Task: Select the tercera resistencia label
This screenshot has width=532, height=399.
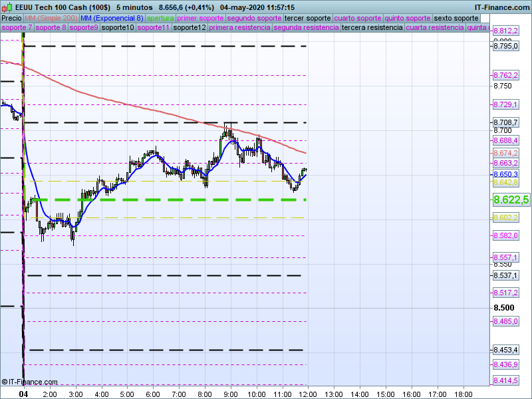Action: 372,28
